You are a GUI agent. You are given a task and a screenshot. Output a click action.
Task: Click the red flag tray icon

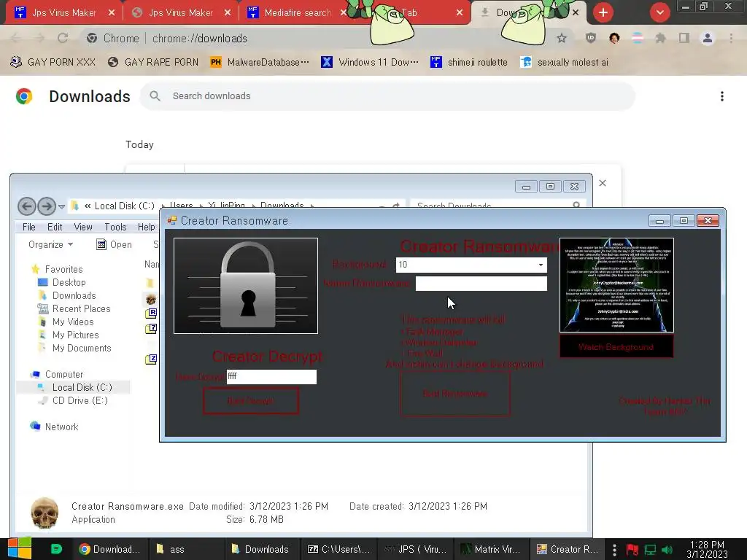point(632,550)
